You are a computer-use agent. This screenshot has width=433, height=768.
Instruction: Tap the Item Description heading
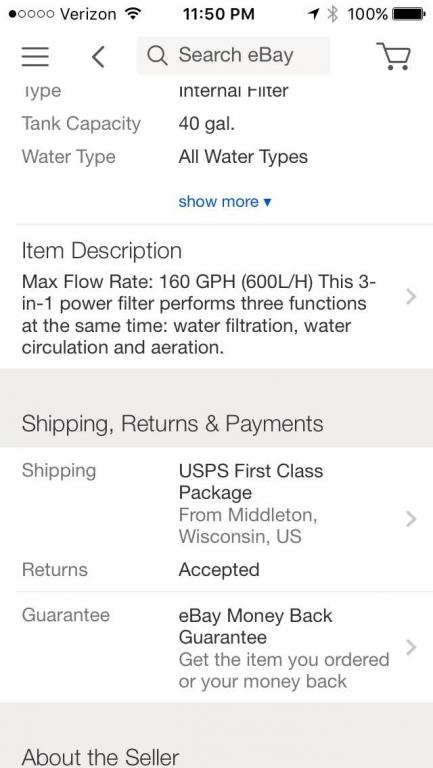pos(101,251)
